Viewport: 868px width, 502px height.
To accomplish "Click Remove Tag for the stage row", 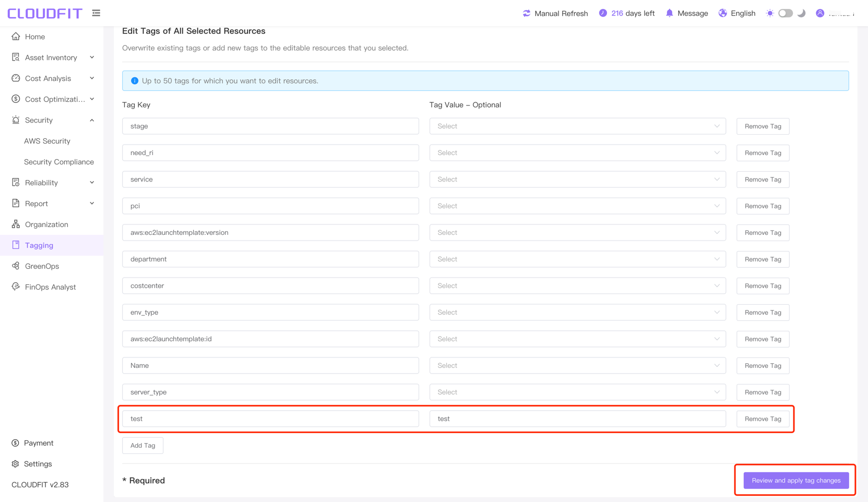I will tap(763, 126).
